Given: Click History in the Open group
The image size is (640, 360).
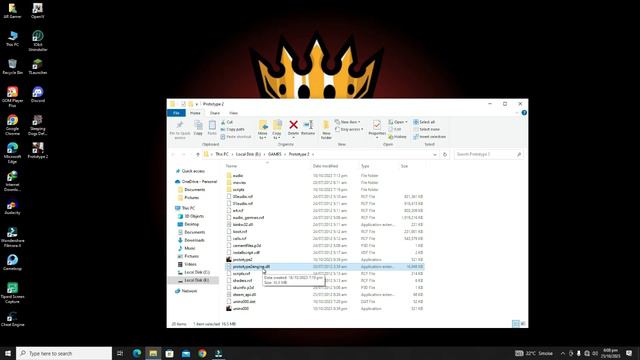Looking at the screenshot, I should [x=397, y=137].
